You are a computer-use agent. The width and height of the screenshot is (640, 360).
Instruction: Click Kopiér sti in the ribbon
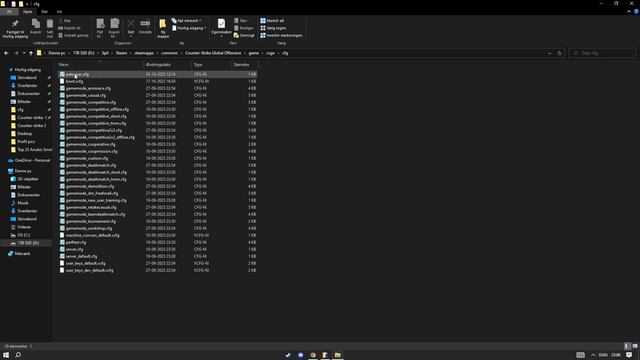[x=69, y=28]
